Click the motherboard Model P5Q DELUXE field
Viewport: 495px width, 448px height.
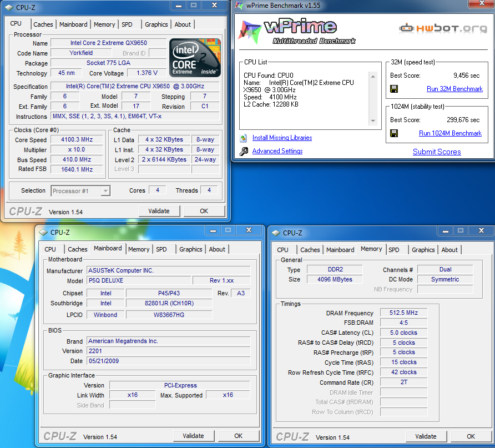pyautogui.click(x=139, y=281)
